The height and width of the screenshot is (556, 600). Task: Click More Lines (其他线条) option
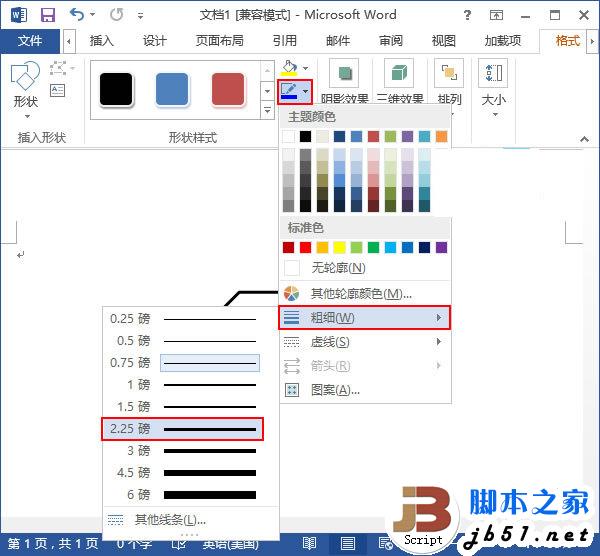point(190,520)
